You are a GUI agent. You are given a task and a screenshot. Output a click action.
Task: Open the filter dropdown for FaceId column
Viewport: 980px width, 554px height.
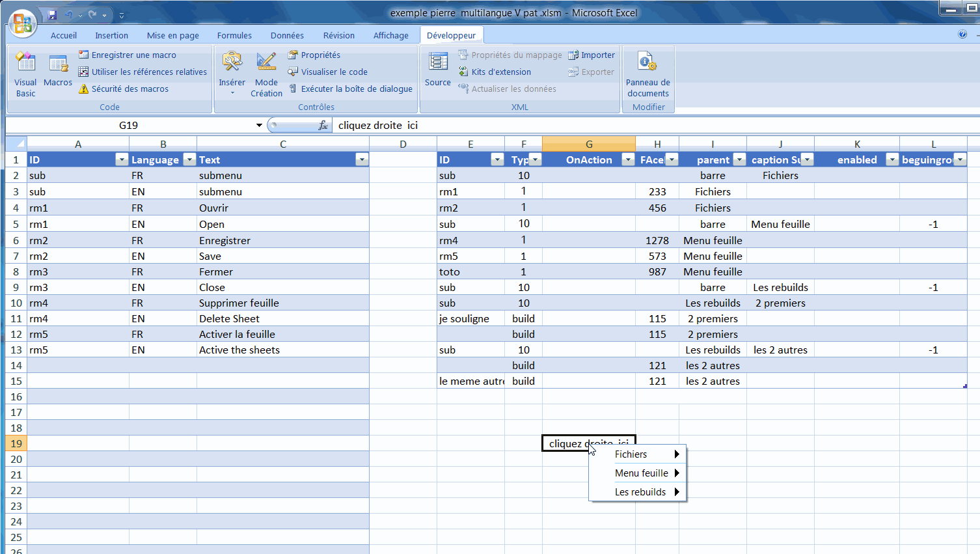click(672, 159)
